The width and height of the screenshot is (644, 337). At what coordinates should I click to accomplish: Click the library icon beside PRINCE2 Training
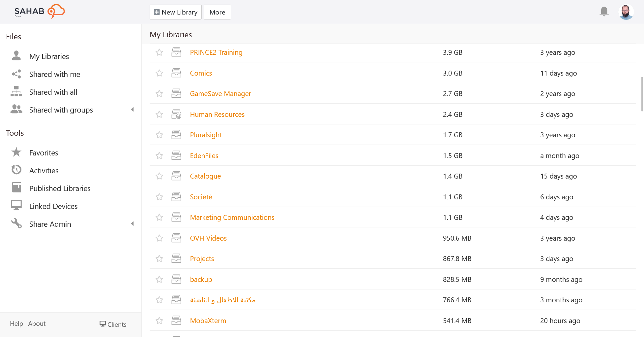coord(176,52)
